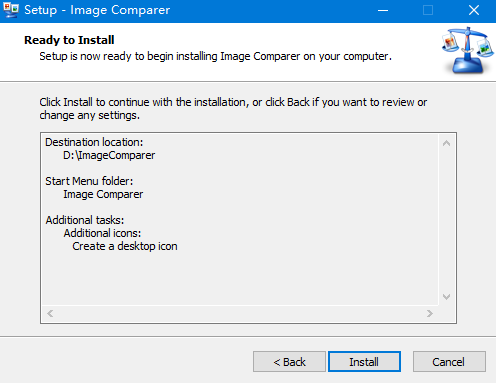
Task: Click the scroll up arrow in summary box
Action: click(446, 143)
